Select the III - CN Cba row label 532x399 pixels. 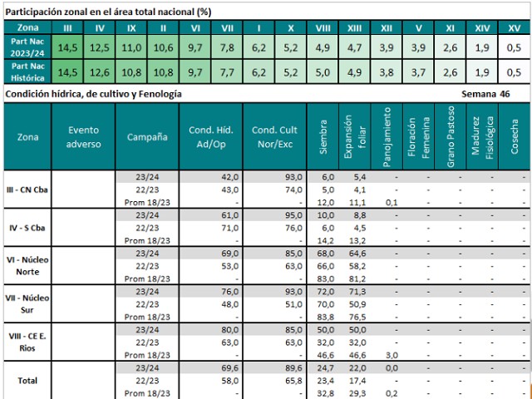[27, 190]
